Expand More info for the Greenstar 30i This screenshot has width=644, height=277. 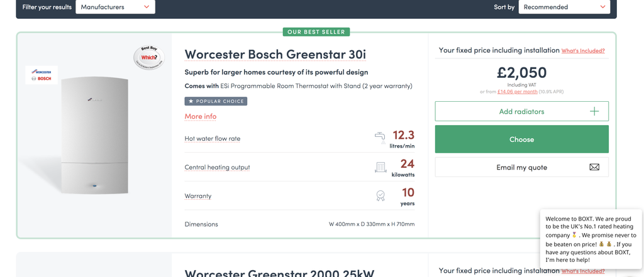coord(201,116)
